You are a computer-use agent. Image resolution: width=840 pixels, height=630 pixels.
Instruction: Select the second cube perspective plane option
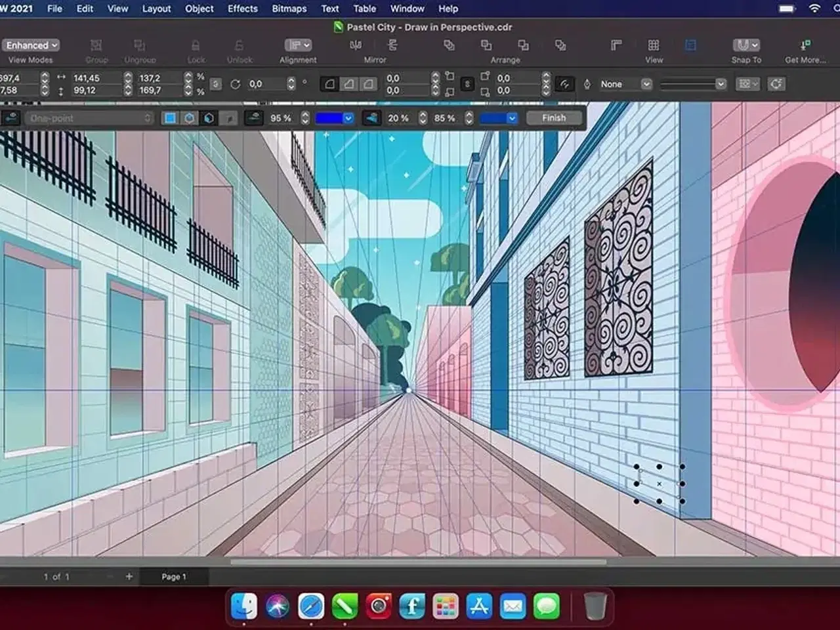190,118
